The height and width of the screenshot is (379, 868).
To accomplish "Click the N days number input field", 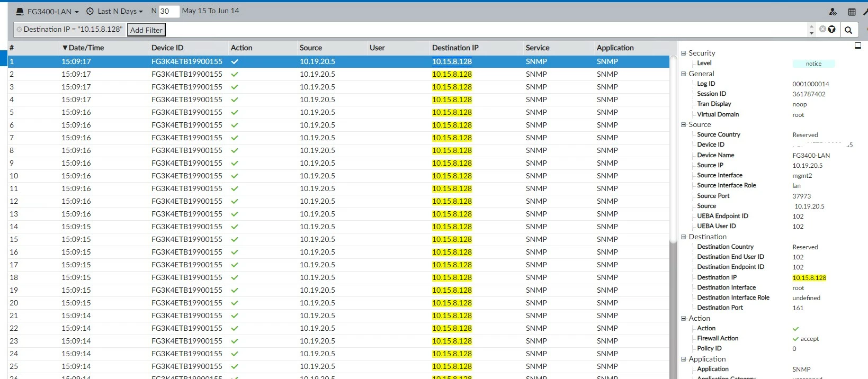I will pyautogui.click(x=169, y=11).
